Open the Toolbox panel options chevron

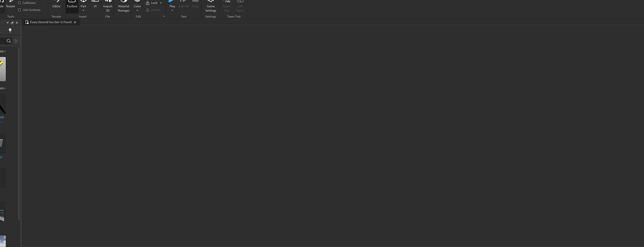[8, 23]
